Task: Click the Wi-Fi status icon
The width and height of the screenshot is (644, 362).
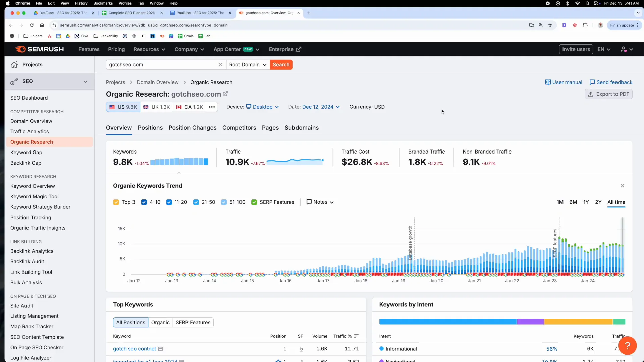Action: (578, 3)
